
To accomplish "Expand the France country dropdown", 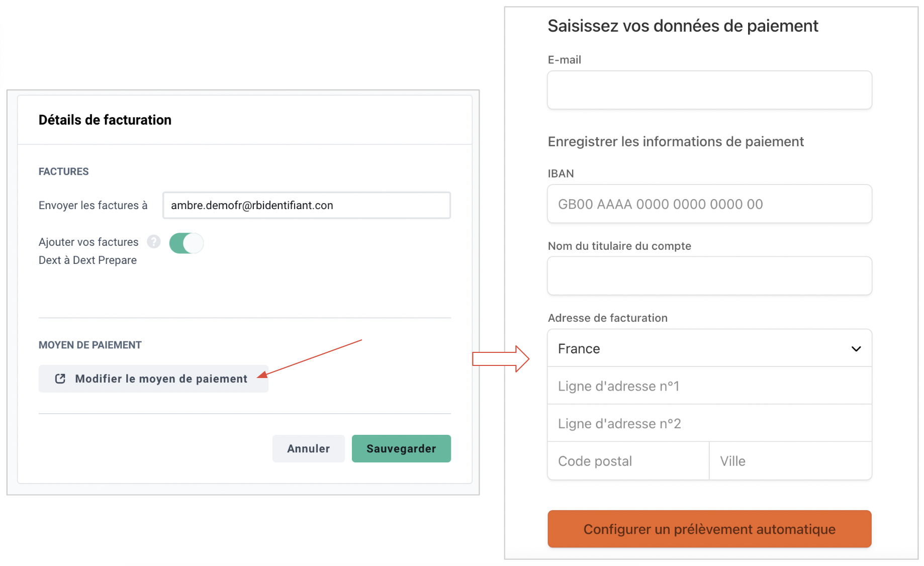I will coord(709,348).
